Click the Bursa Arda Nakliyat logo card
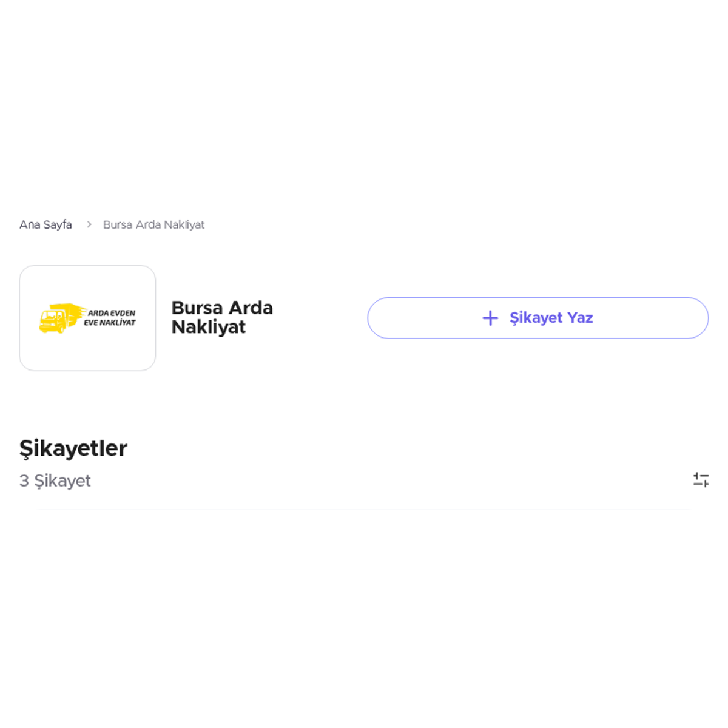 87,318
